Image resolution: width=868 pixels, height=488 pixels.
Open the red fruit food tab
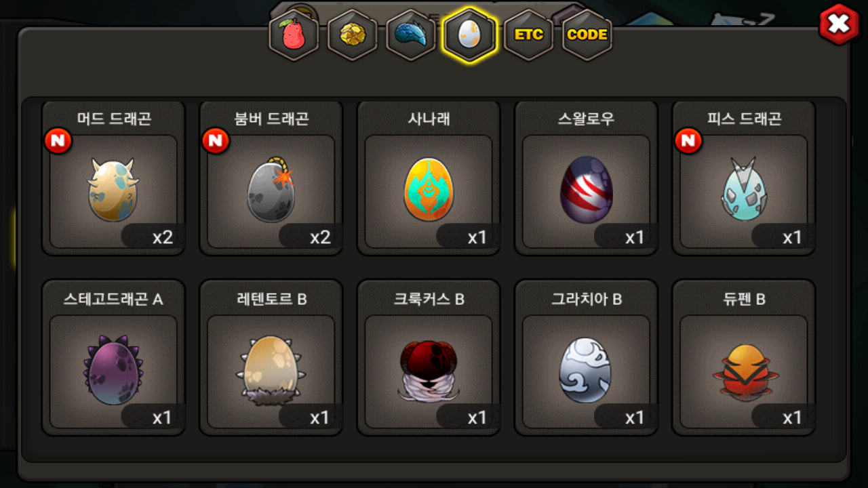point(294,35)
